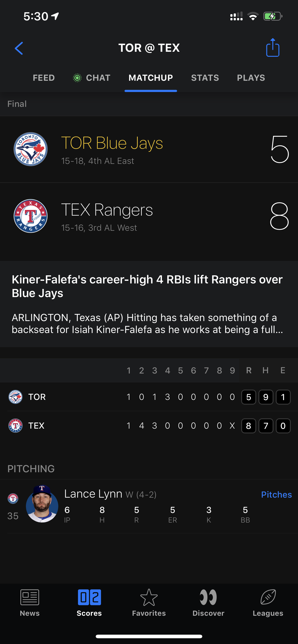Image resolution: width=298 pixels, height=644 pixels.
Task: Tap the green live chat indicator icon
Action: pos(77,78)
